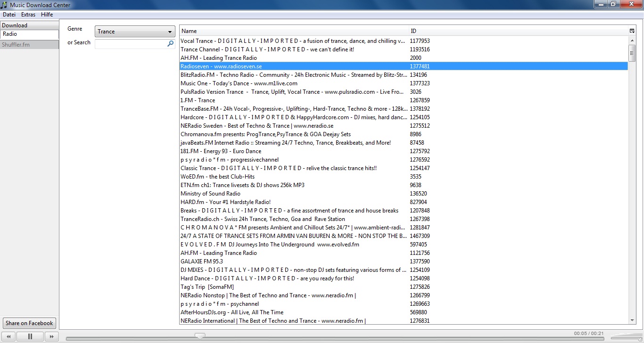
Task: Open the Genre dropdown showing Trance
Action: (135, 32)
